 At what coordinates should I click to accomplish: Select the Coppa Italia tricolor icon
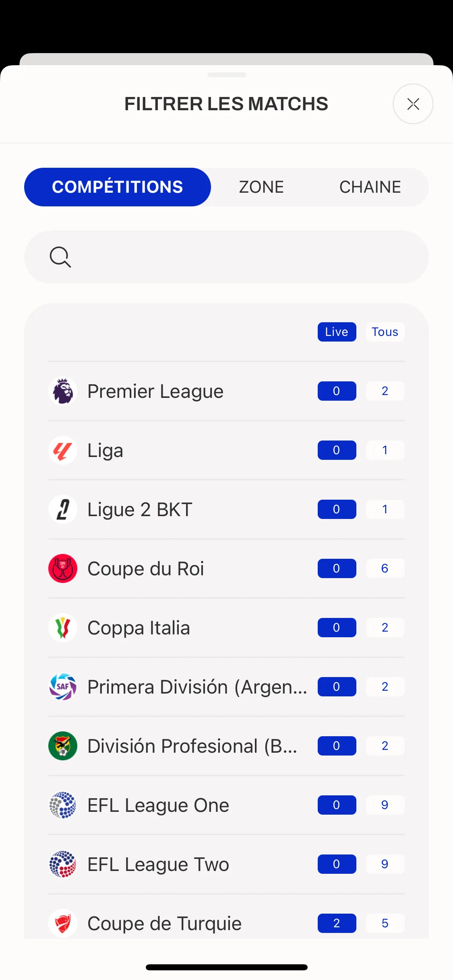click(x=63, y=628)
